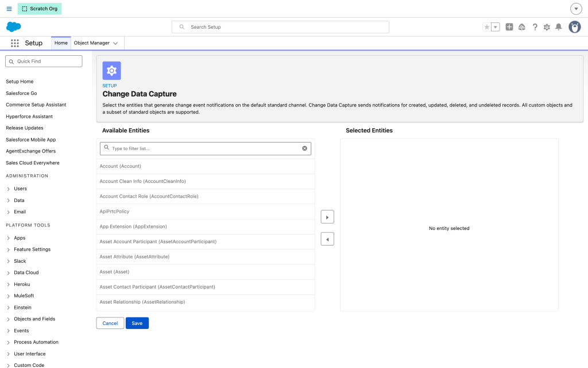Viewport: 588px width, 368px height.
Task: Open the help question mark icon
Action: 535,27
